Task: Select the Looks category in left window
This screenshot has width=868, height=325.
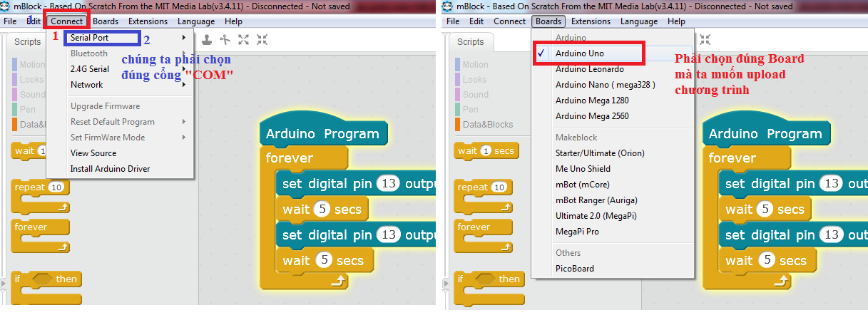Action: [31, 80]
